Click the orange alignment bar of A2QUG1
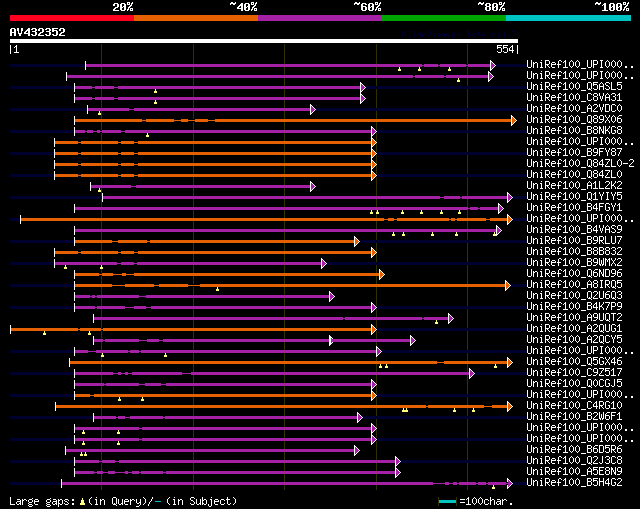This screenshot has height=509, width=640. [191, 329]
